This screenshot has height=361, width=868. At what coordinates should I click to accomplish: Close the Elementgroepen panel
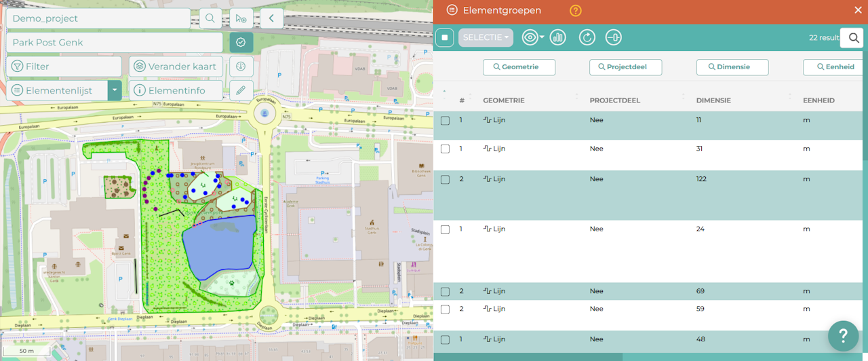pyautogui.click(x=858, y=10)
